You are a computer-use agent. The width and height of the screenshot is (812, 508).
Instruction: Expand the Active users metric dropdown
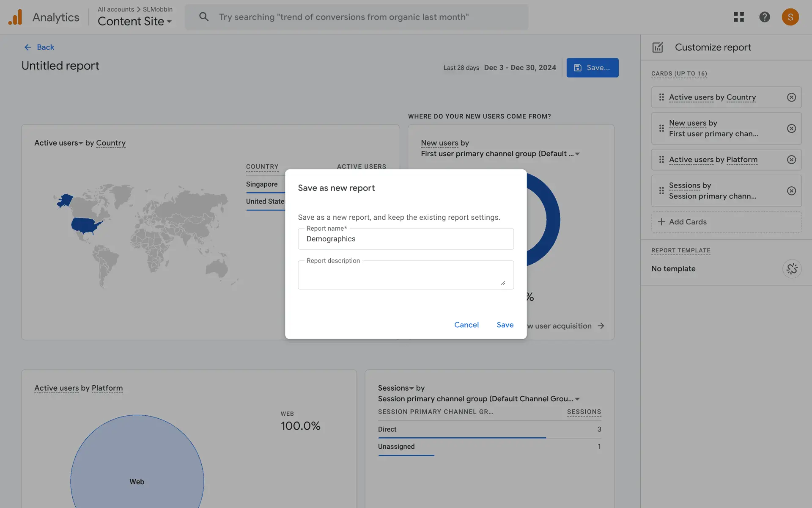tap(80, 144)
